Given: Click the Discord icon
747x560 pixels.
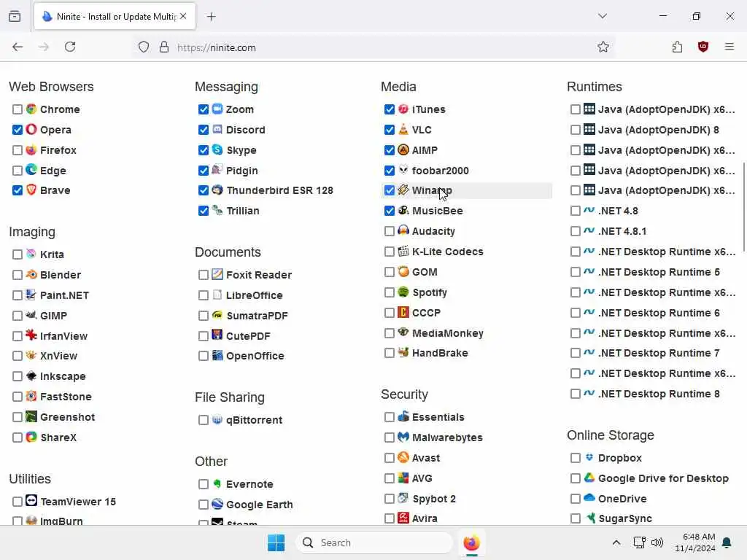Looking at the screenshot, I should click(217, 129).
